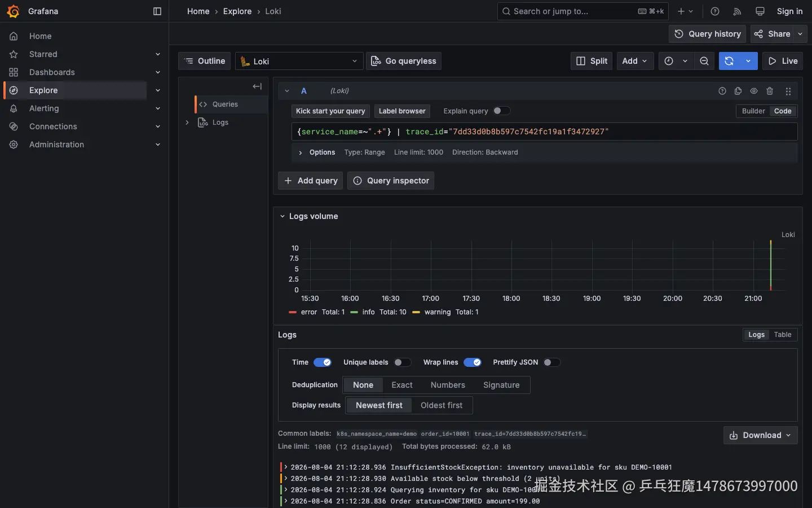The height and width of the screenshot is (508, 812).
Task: Open the Share dropdown arrow
Action: (x=800, y=34)
